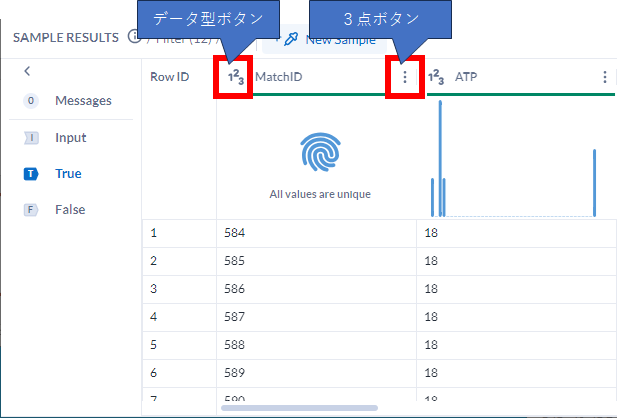
Task: Click the ATP histogram chart
Action: point(515,160)
